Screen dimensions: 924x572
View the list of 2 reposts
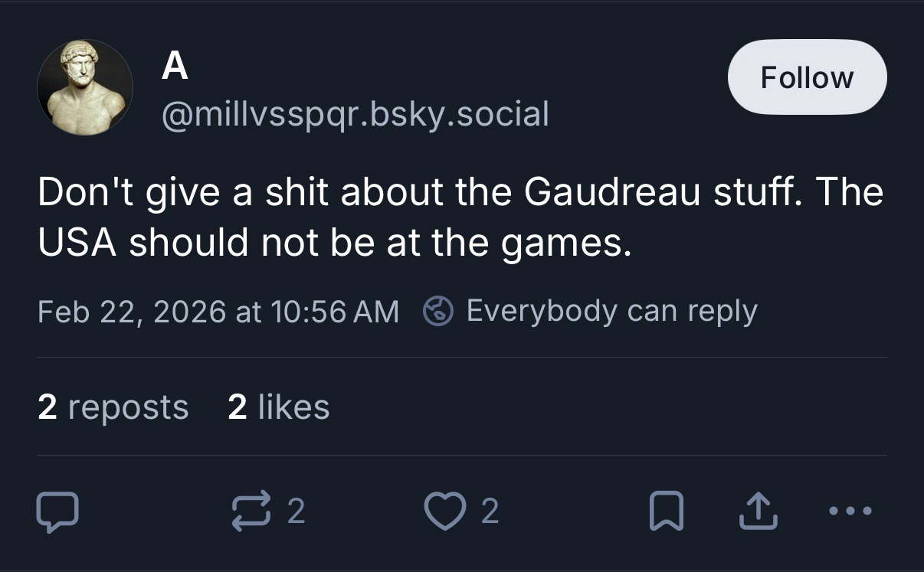pos(113,407)
